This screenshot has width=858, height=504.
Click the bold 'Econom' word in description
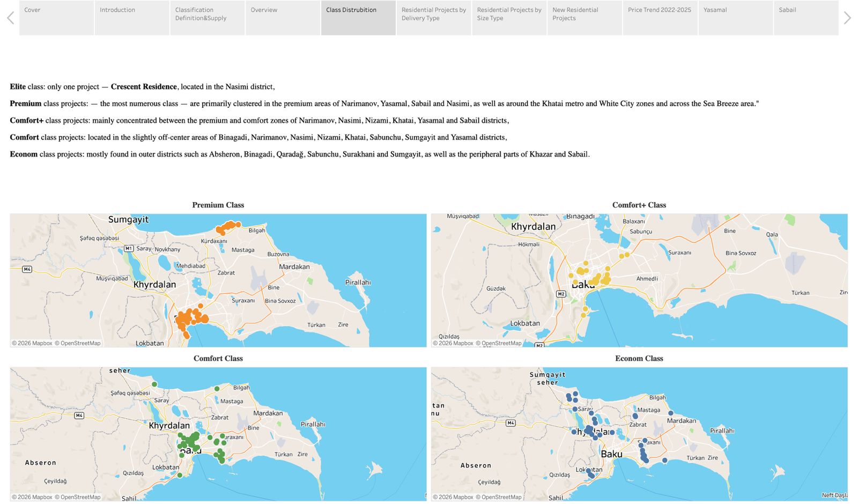click(24, 154)
